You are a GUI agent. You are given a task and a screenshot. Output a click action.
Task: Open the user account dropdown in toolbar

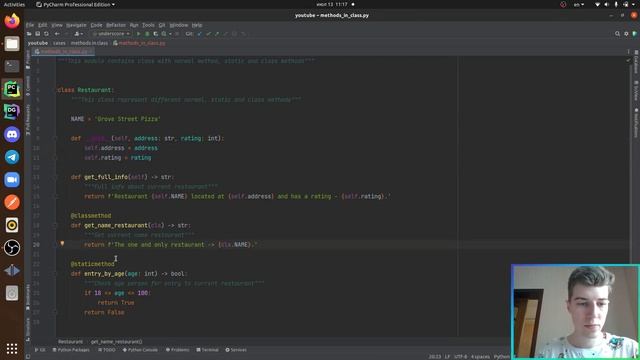pos(78,34)
